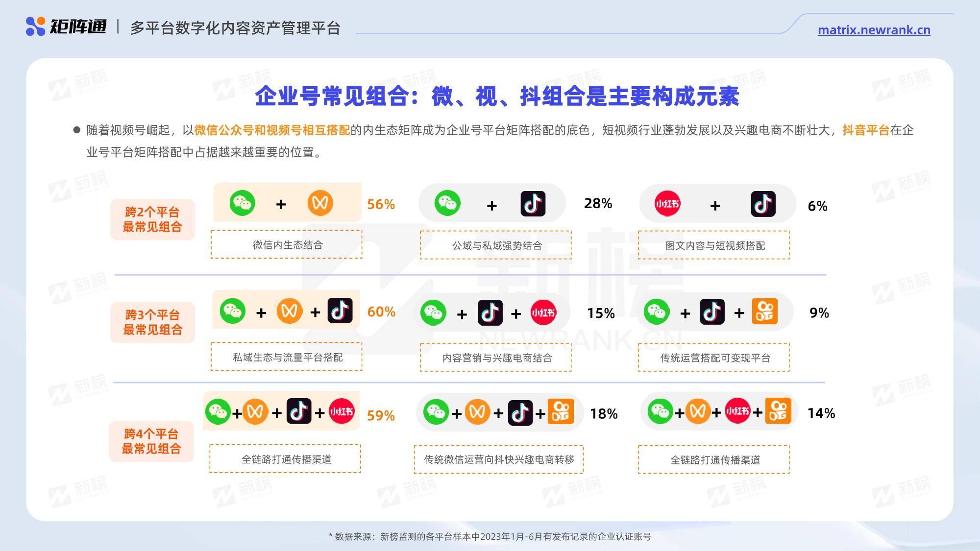
Task: Click the 56% percentage value
Action: [x=381, y=204]
